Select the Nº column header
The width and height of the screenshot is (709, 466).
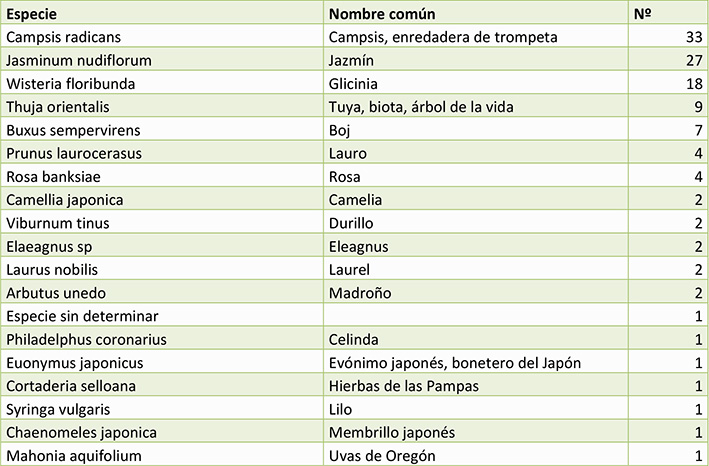668,13
